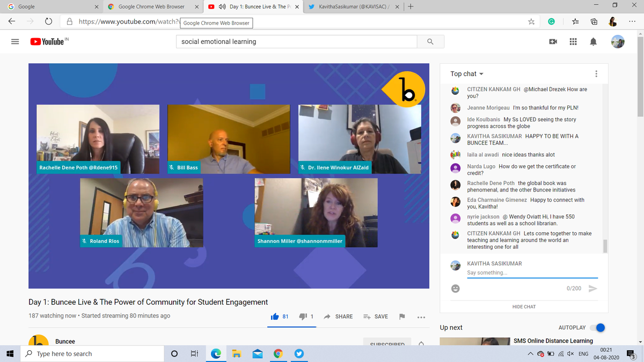Open Twitter from the taskbar
This screenshot has height=362, width=644.
click(x=299, y=354)
